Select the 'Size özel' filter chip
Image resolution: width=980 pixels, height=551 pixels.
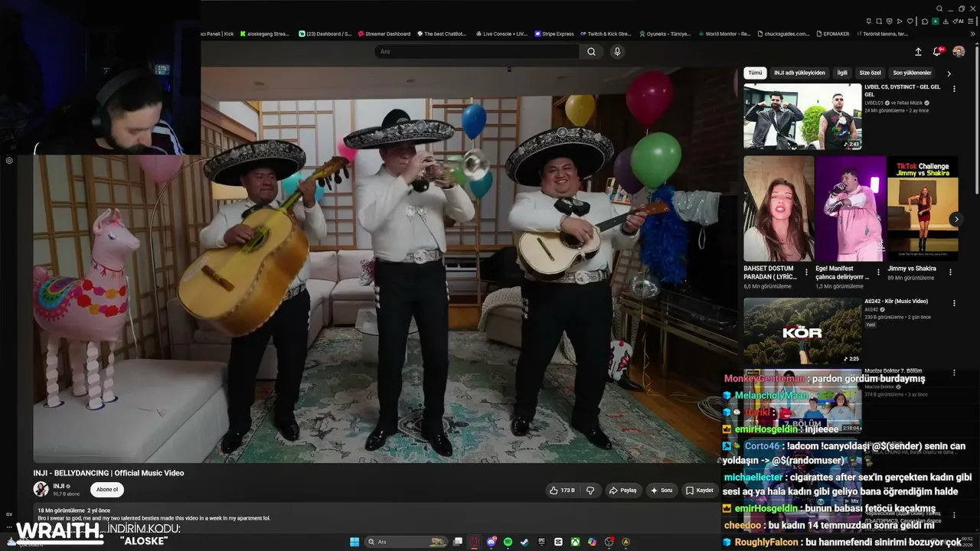[871, 73]
